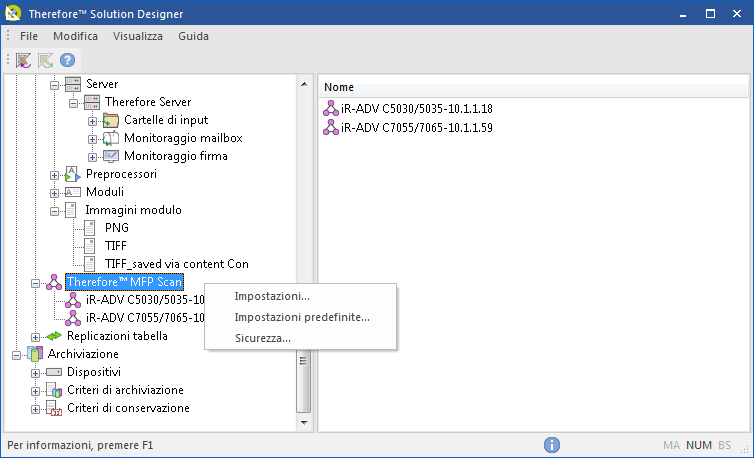Click the Therefore Server icon
The height and width of the screenshot is (459, 755).
(92, 102)
